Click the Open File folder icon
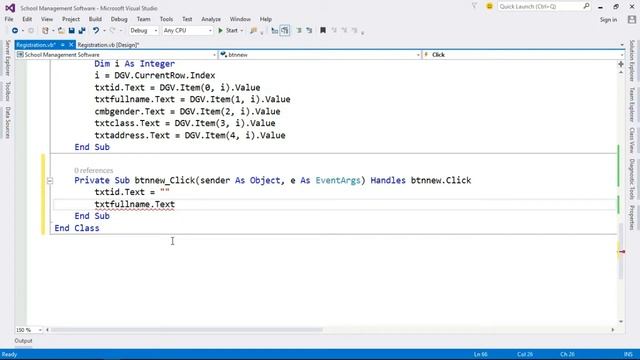The height and width of the screenshot is (360, 640). coord(61,31)
